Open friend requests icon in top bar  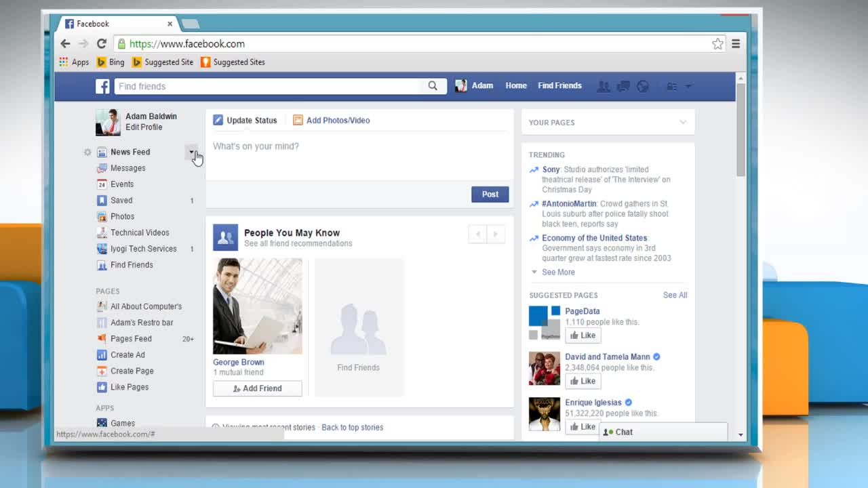(603, 86)
